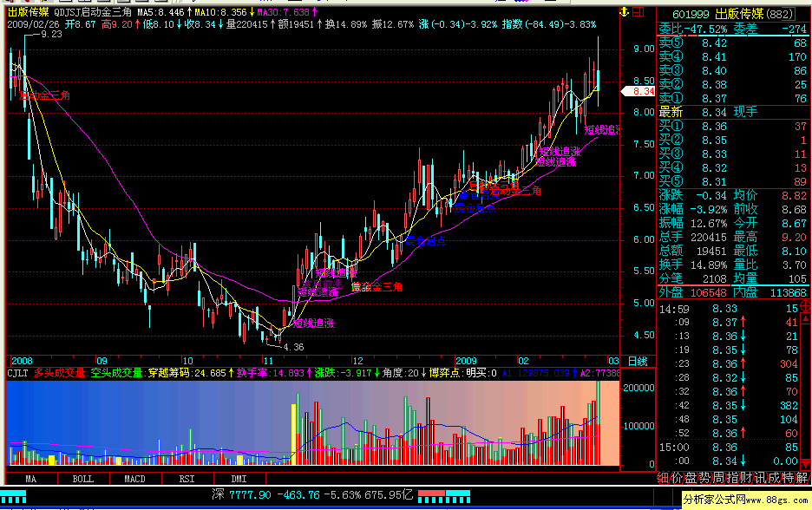This screenshot has width=812, height=510.
Task: Click the 最新 8.34 latest price row
Action: tap(732, 113)
